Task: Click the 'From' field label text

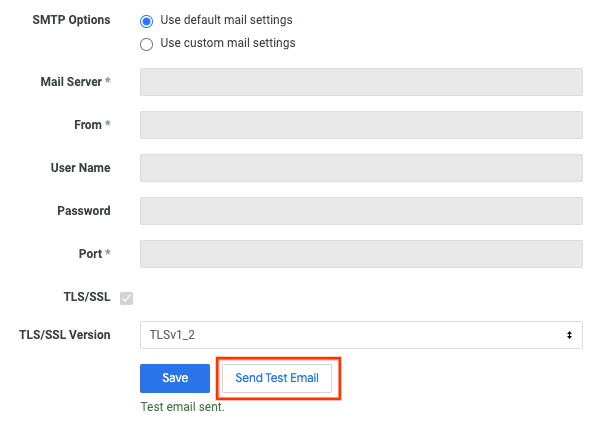Action: (x=88, y=125)
